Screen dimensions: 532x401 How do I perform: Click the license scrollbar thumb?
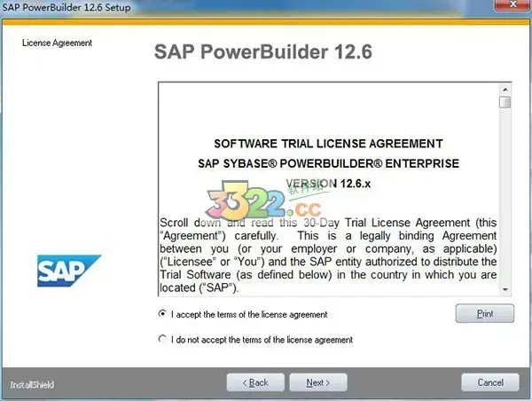[x=505, y=102]
